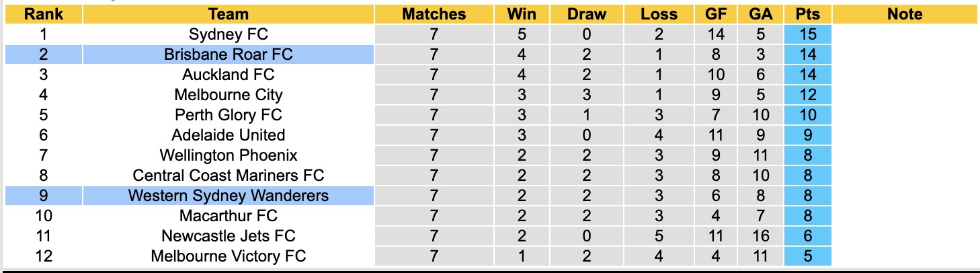
Task: Sort by the Matches column header
Action: pos(434,14)
